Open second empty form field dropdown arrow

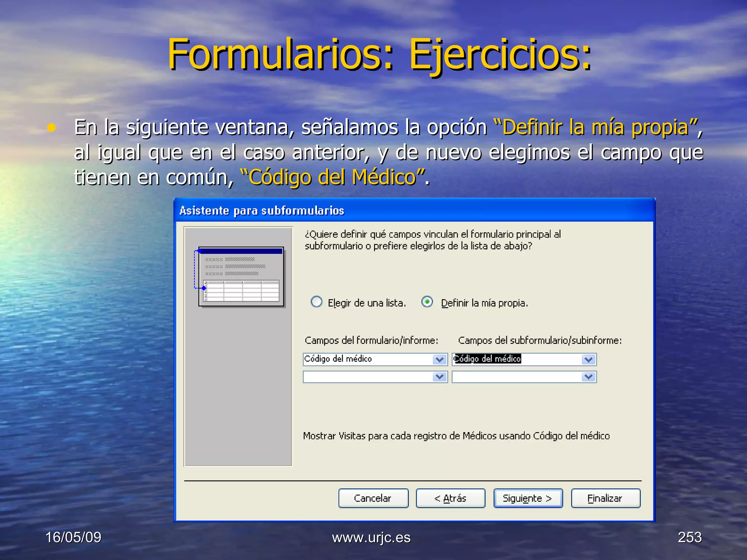coord(440,377)
